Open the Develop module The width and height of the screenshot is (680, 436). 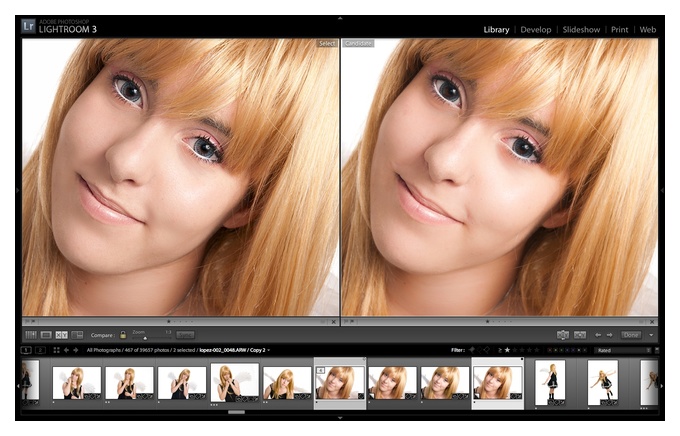point(536,30)
